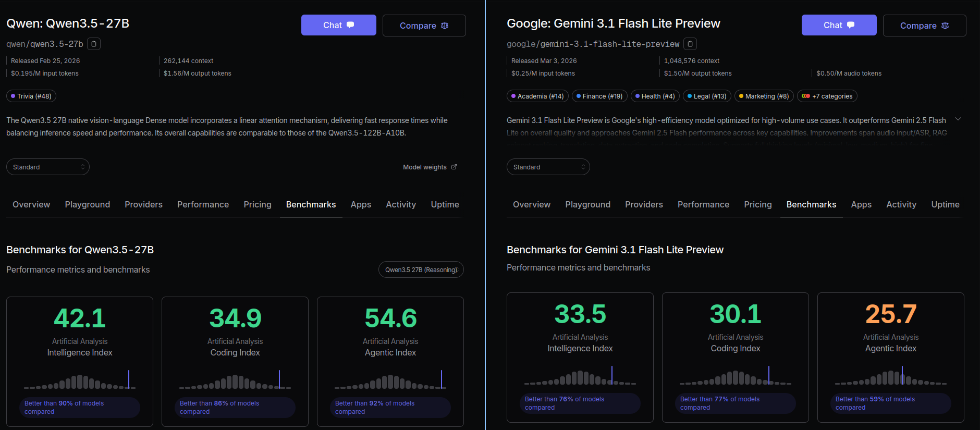The width and height of the screenshot is (980, 430).
Task: Click the Gemini Agentic Index distribution chart
Action: click(891, 376)
